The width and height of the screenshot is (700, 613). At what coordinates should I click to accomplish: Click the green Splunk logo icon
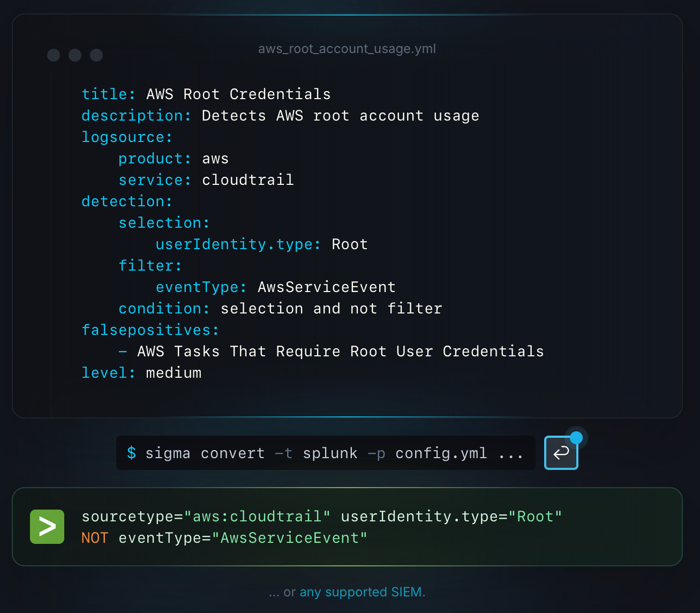(47, 527)
